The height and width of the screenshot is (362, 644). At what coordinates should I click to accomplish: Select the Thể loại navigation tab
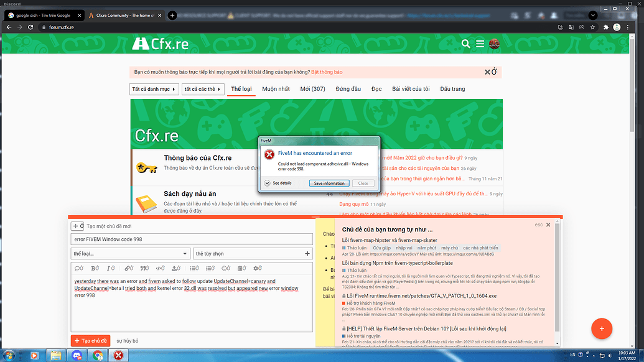pyautogui.click(x=244, y=89)
